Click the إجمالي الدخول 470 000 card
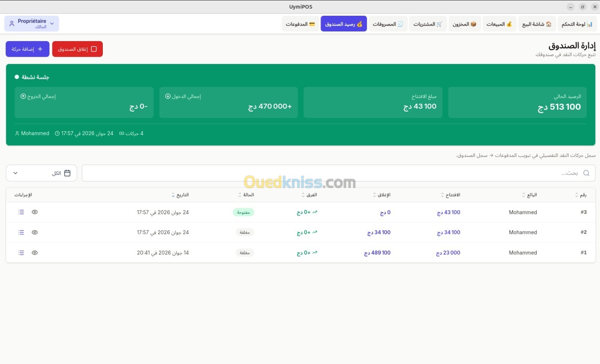 coord(228,102)
